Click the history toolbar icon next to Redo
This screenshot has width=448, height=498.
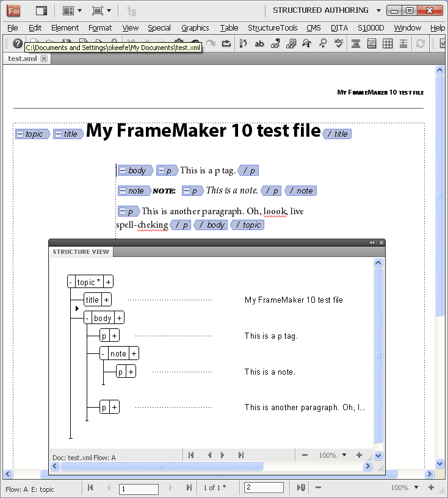[226, 43]
